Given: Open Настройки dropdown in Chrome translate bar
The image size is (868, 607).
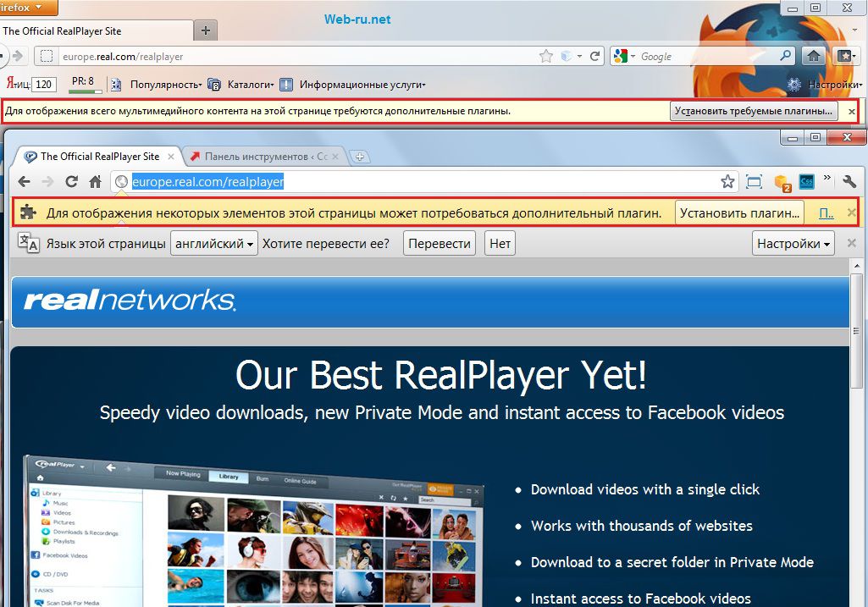Looking at the screenshot, I should [793, 244].
